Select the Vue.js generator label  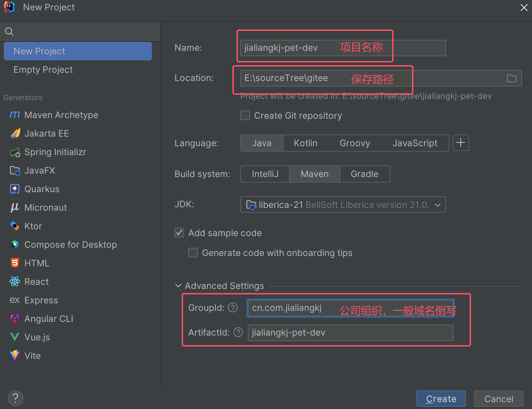[37, 337]
